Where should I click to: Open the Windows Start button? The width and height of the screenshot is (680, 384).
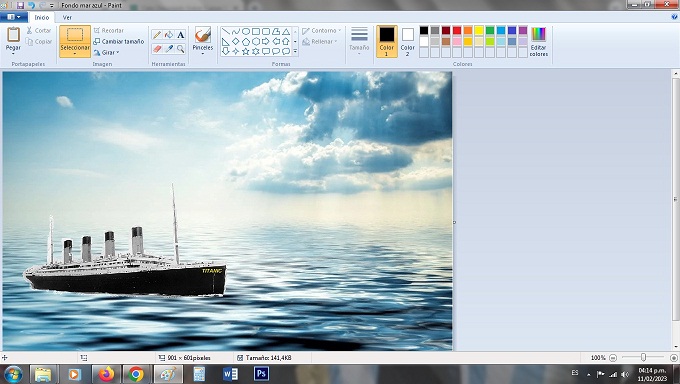coord(13,374)
